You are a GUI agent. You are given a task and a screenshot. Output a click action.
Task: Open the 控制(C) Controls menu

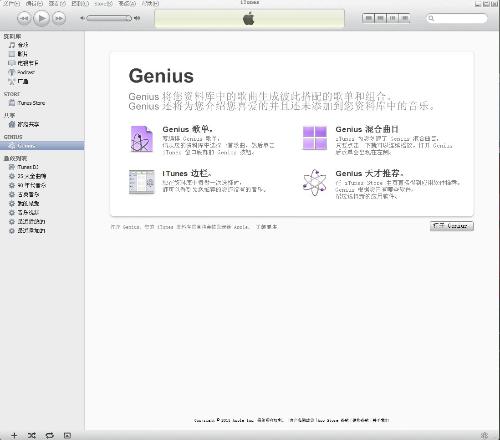pos(80,3)
